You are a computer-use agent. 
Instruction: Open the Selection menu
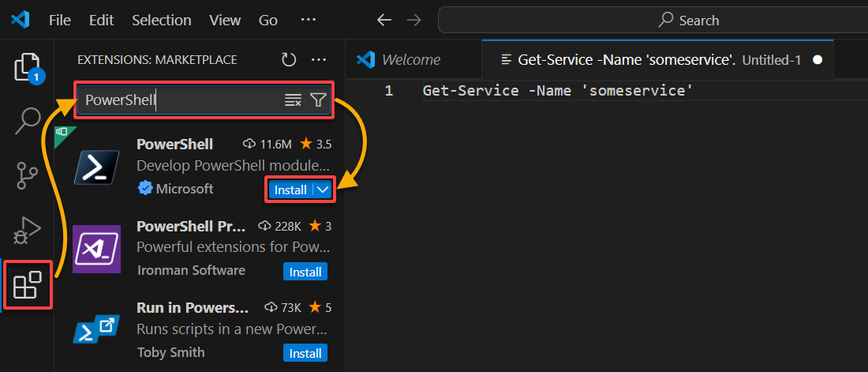pos(162,21)
